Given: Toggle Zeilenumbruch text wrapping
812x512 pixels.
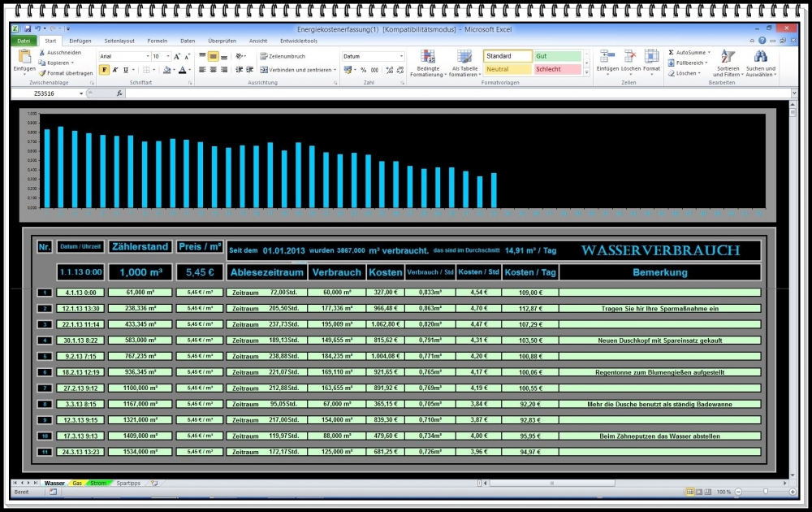Looking at the screenshot, I should pyautogui.click(x=282, y=56).
